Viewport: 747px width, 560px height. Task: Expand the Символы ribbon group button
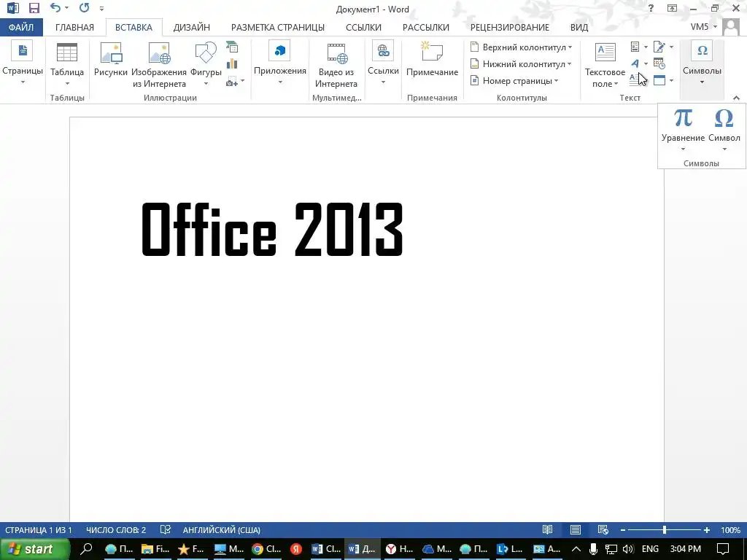702,64
